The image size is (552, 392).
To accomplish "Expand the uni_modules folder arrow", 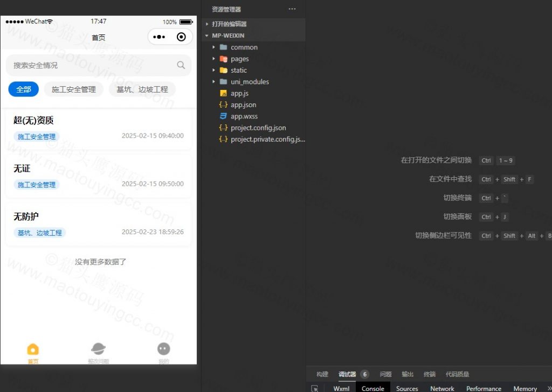I will pos(213,81).
